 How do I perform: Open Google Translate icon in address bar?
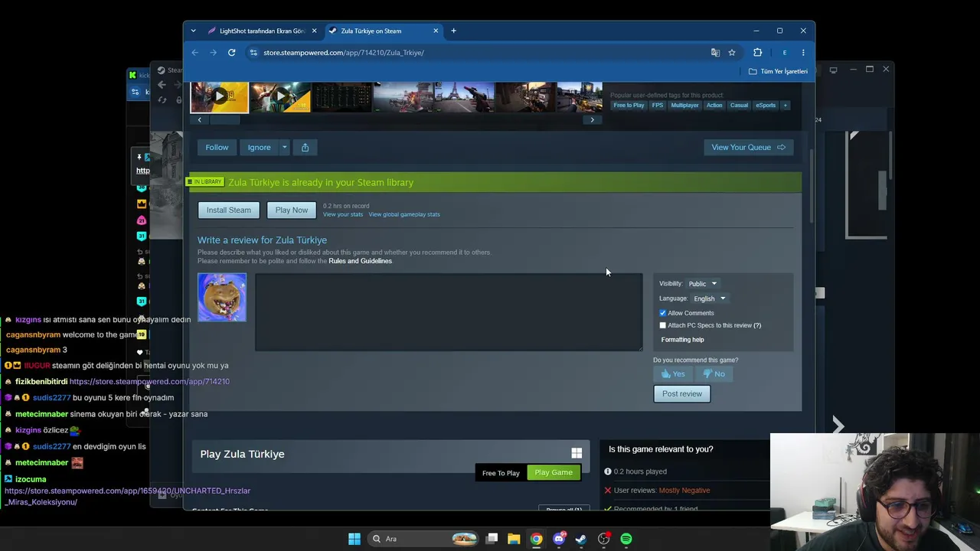[715, 53]
